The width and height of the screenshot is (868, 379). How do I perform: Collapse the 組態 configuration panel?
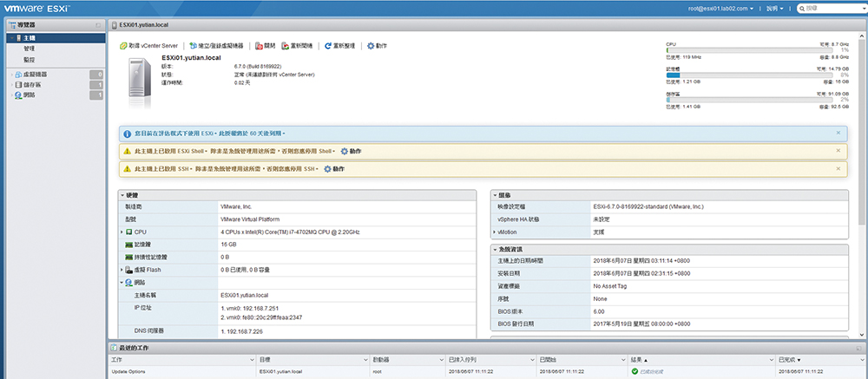[x=495, y=195]
